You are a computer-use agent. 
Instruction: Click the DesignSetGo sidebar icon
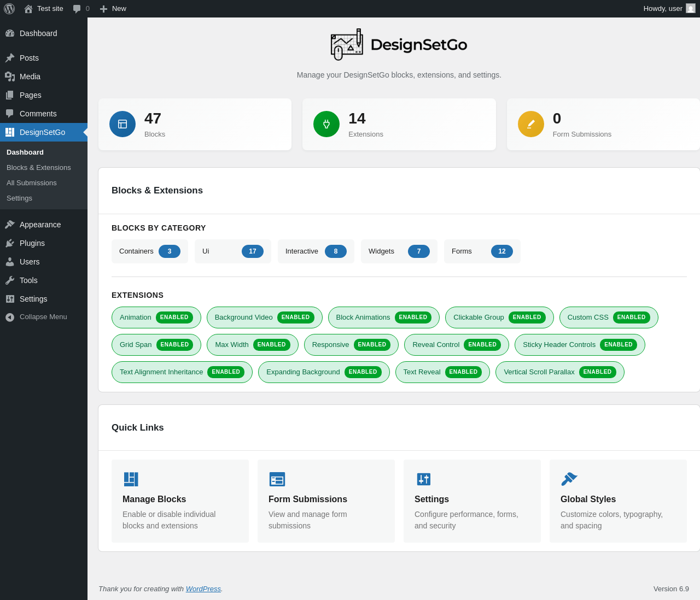(x=10, y=132)
